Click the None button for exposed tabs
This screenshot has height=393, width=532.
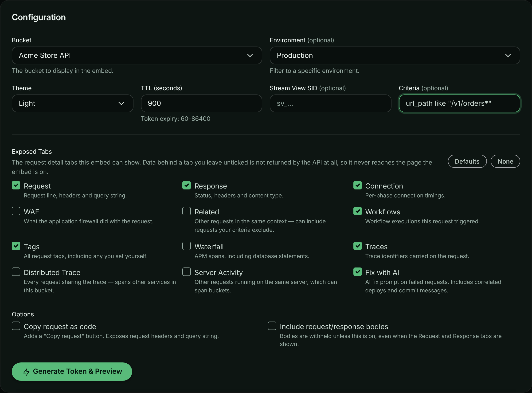505,161
